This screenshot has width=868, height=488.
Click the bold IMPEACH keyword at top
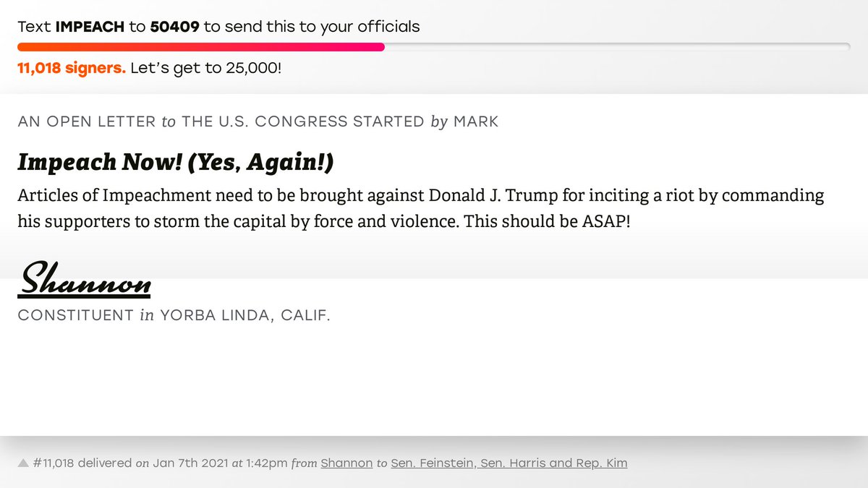coord(90,27)
